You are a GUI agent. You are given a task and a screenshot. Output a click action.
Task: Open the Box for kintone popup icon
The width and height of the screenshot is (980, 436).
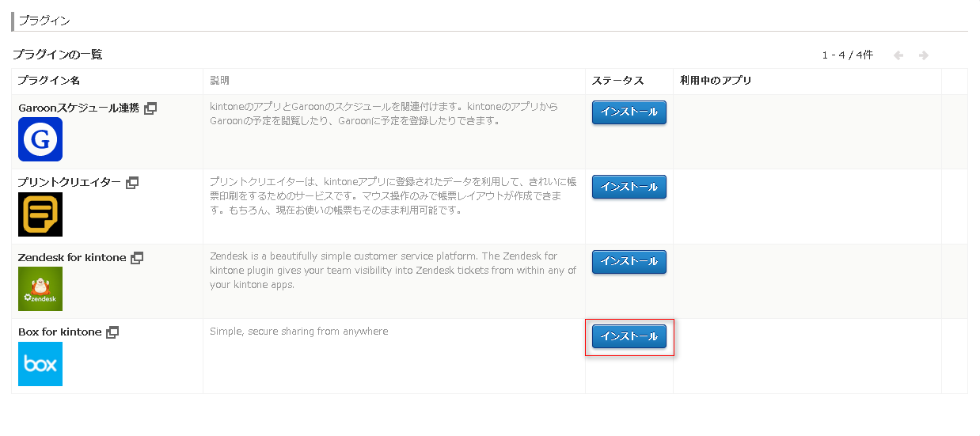click(x=112, y=332)
